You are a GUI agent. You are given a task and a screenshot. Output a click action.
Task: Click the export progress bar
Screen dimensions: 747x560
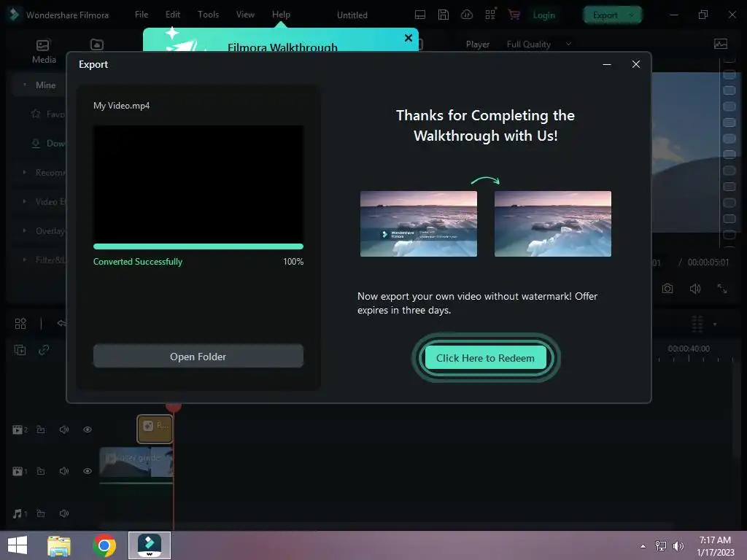198,246
